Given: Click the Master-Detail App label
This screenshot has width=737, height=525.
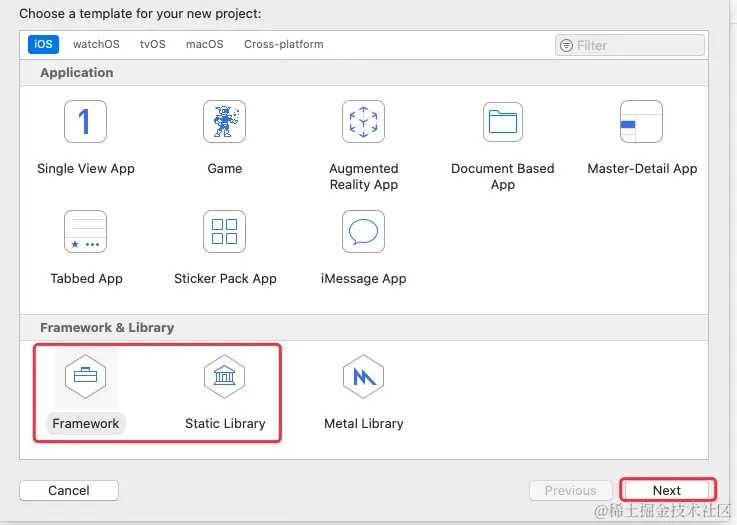Looking at the screenshot, I should (642, 169).
